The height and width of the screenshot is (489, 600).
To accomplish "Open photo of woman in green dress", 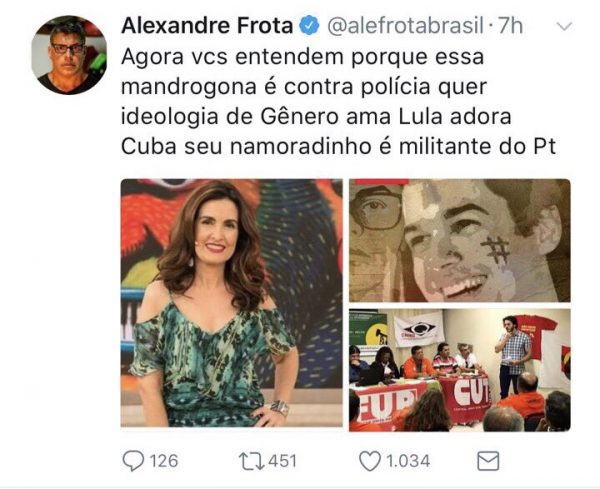I will [x=232, y=303].
